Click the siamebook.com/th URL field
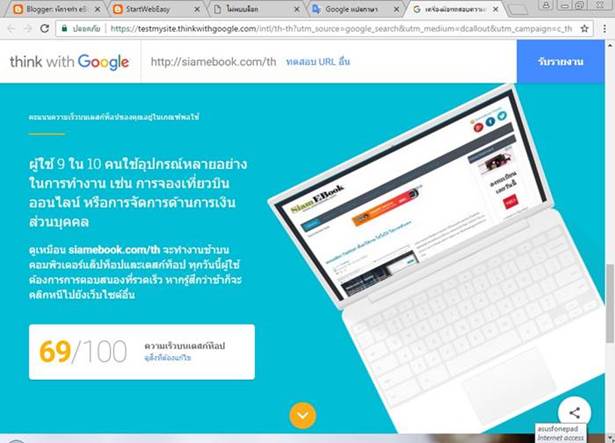Screen dimensions: 615x443 tap(213, 62)
